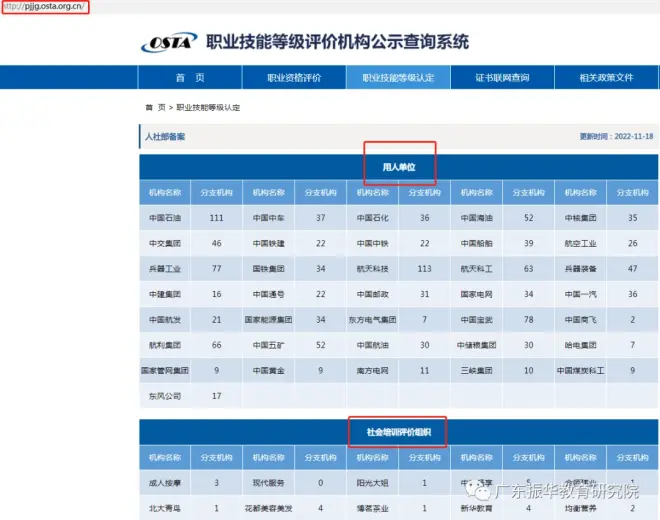Image resolution: width=660 pixels, height=520 pixels.
Task: Open the 中国商飞 institution entry
Action: click(580, 320)
